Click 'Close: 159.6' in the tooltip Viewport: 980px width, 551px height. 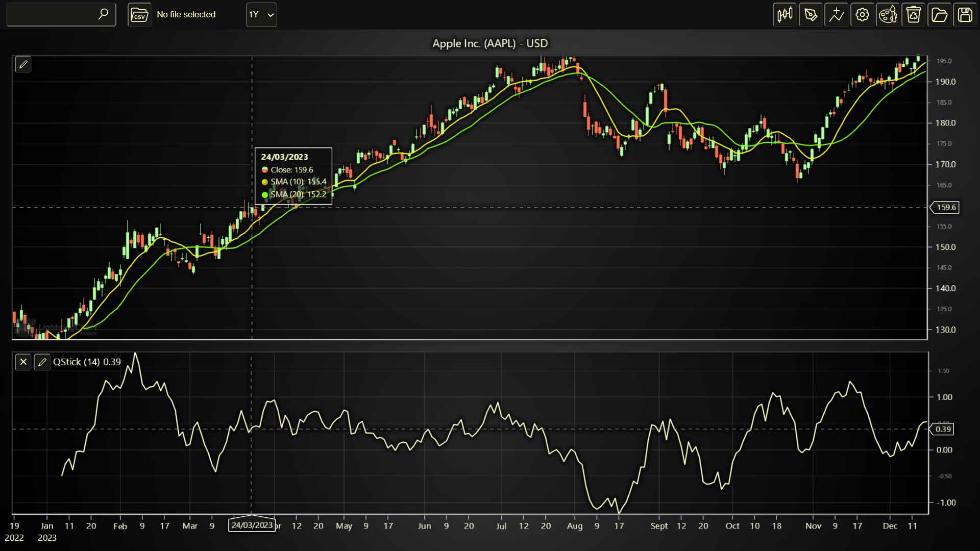pos(292,170)
